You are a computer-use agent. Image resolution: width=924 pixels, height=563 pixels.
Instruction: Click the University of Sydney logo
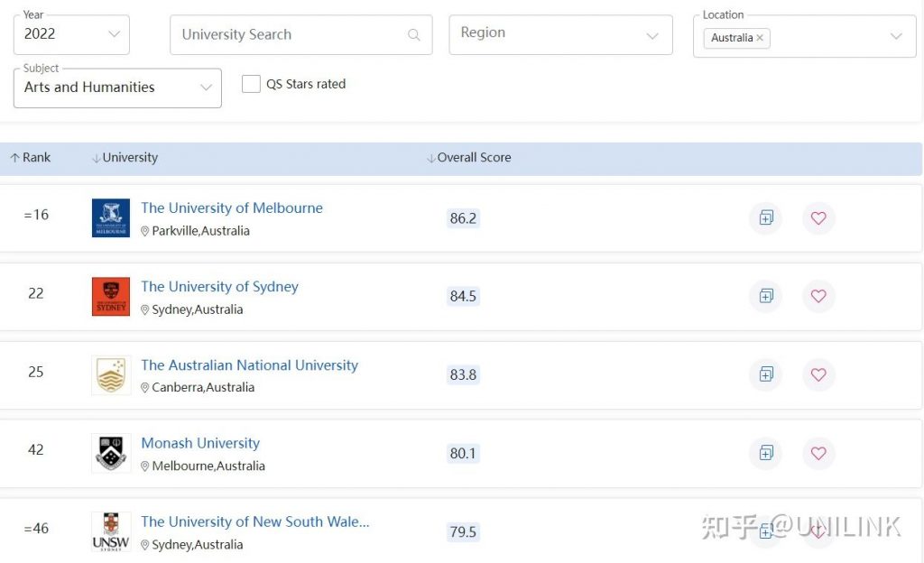111,296
